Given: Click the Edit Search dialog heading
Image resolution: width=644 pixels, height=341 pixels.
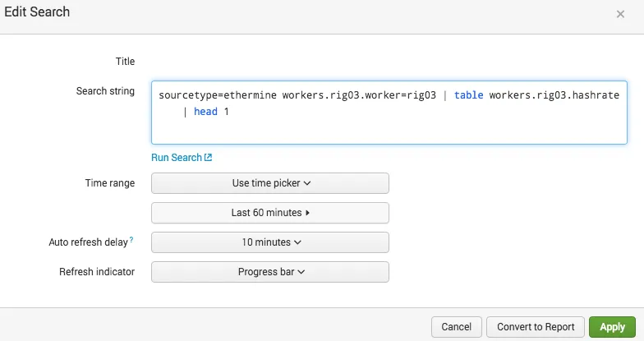Looking at the screenshot, I should click(37, 12).
